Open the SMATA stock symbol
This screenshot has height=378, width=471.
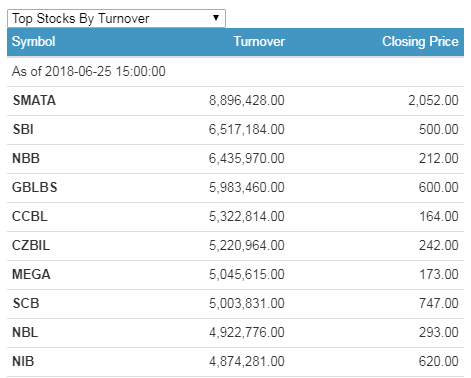coord(34,100)
